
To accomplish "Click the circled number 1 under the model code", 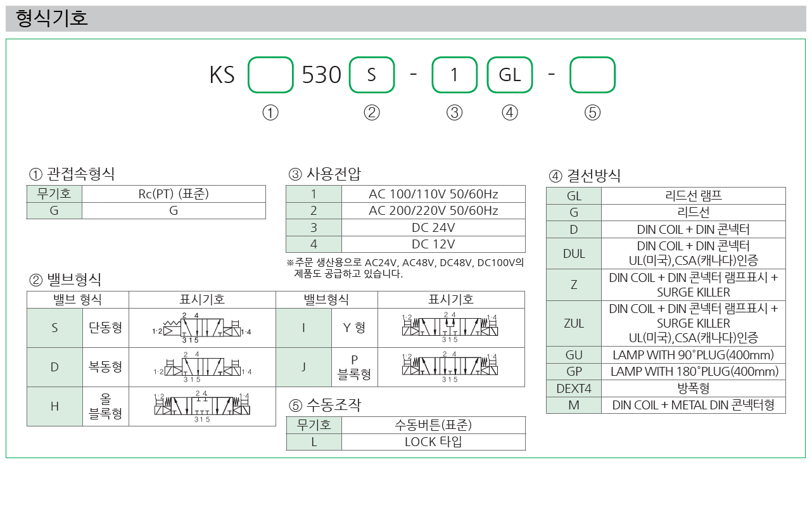I will (270, 113).
